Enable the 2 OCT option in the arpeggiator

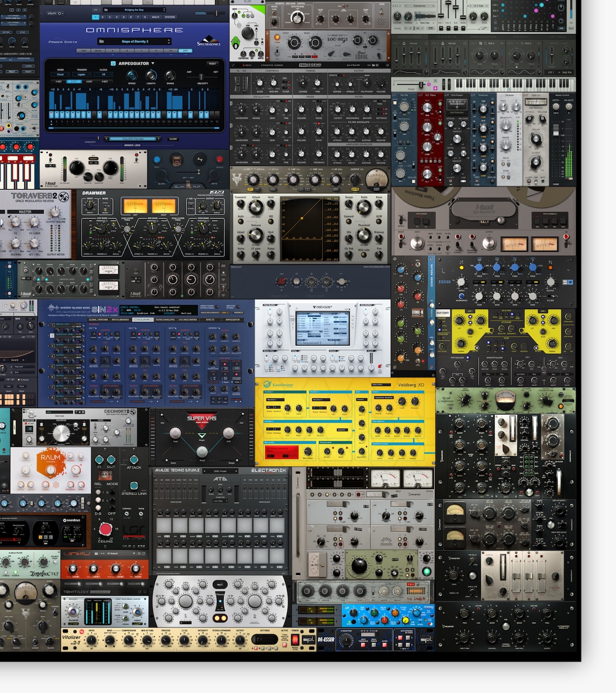tap(73, 81)
